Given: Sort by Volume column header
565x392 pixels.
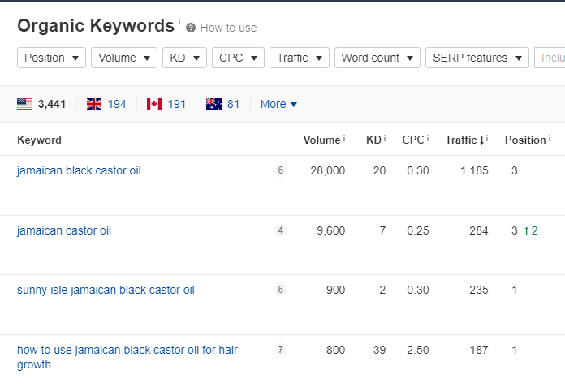Looking at the screenshot, I should 321,140.
